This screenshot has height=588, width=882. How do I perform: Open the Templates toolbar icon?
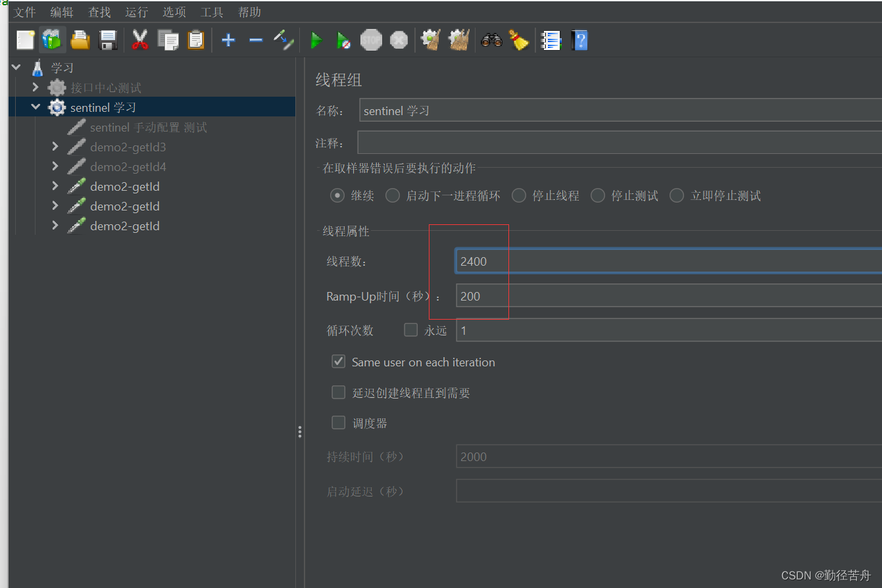coord(52,40)
